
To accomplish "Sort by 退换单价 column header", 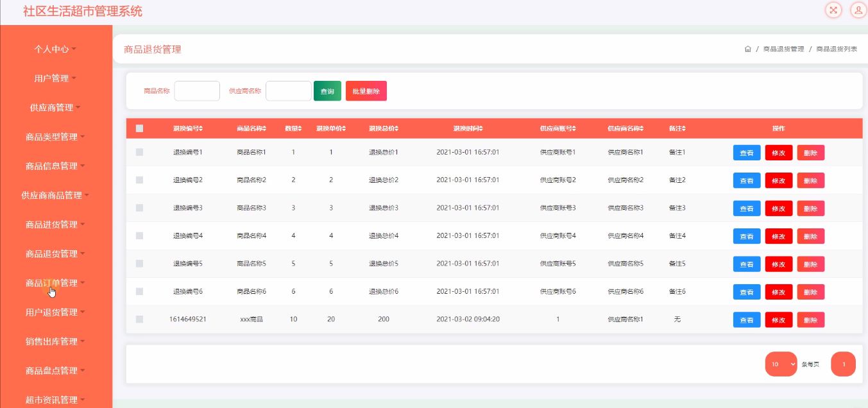I will coord(331,129).
